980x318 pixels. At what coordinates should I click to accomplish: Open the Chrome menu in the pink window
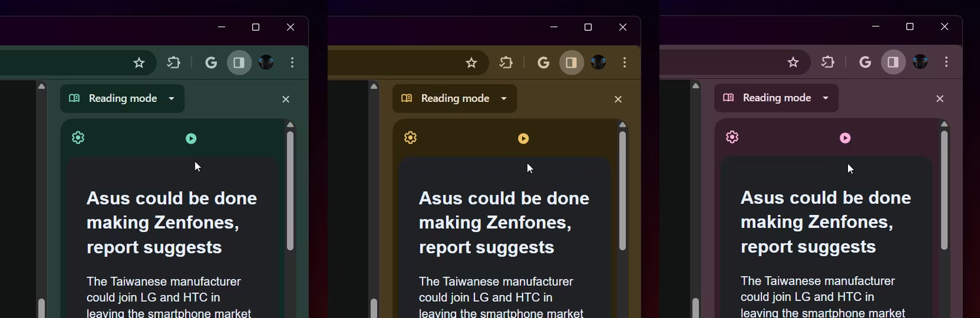pos(947,63)
